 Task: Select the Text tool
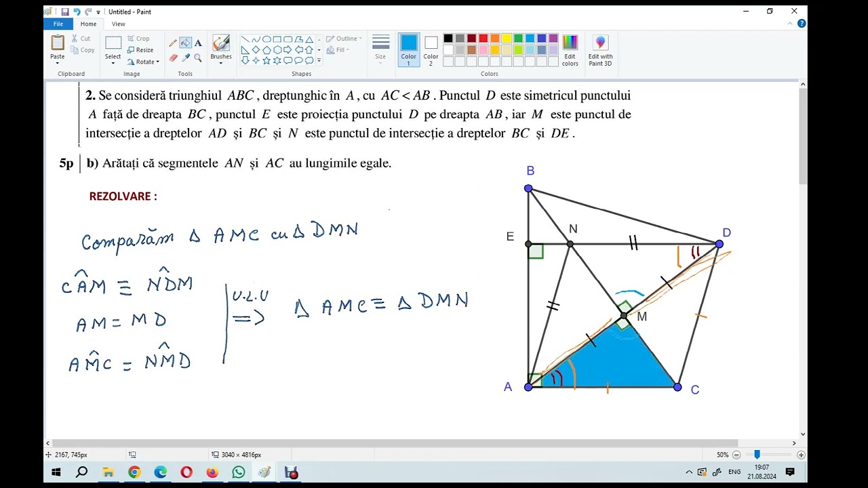coord(198,43)
